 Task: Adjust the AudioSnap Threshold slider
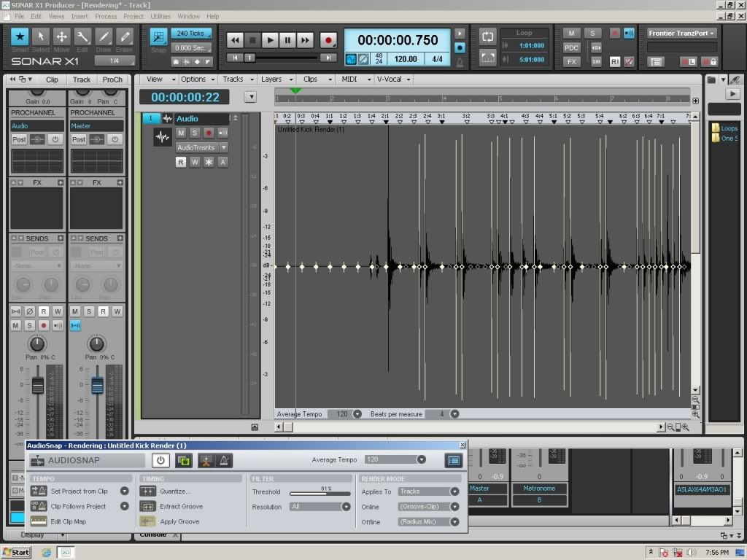pyautogui.click(x=320, y=494)
